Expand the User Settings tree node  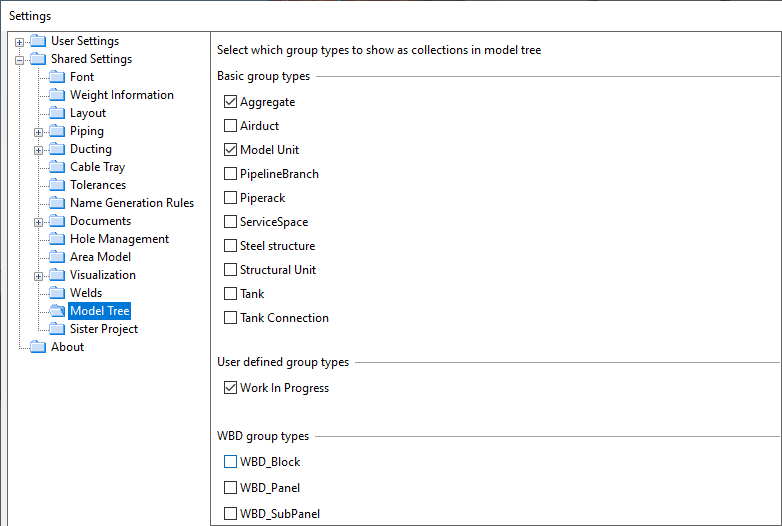point(19,42)
